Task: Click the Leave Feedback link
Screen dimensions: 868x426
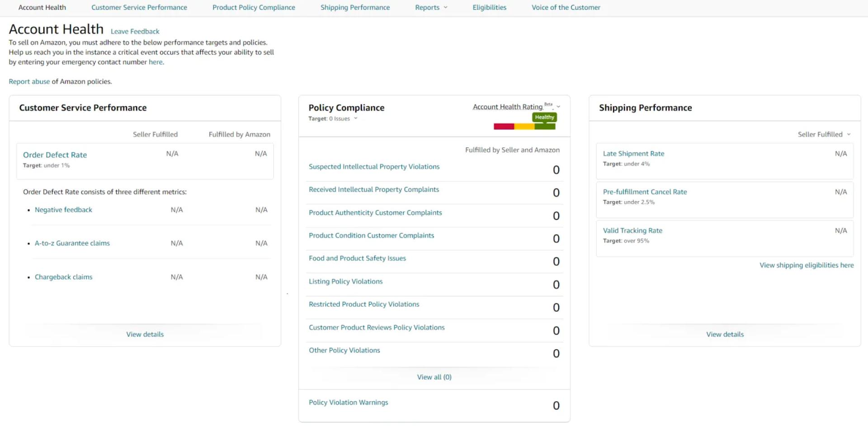Action: (x=135, y=31)
